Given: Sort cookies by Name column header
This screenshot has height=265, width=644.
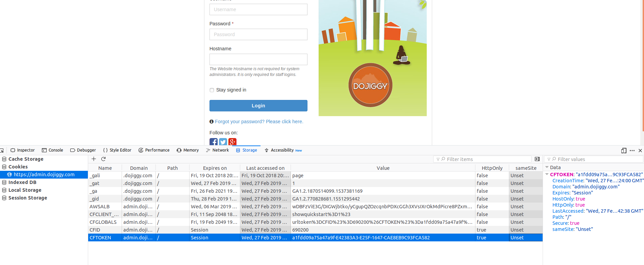Looking at the screenshot, I should point(105,168).
